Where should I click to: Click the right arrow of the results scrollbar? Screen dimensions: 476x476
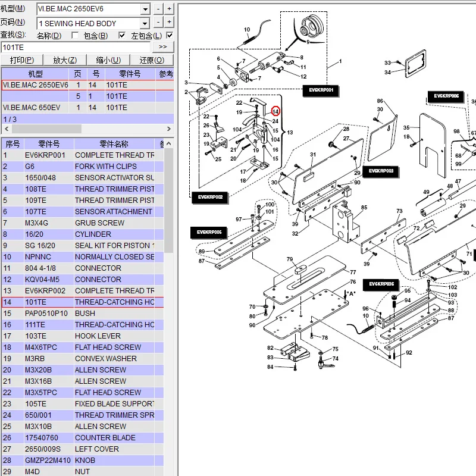tap(169, 129)
